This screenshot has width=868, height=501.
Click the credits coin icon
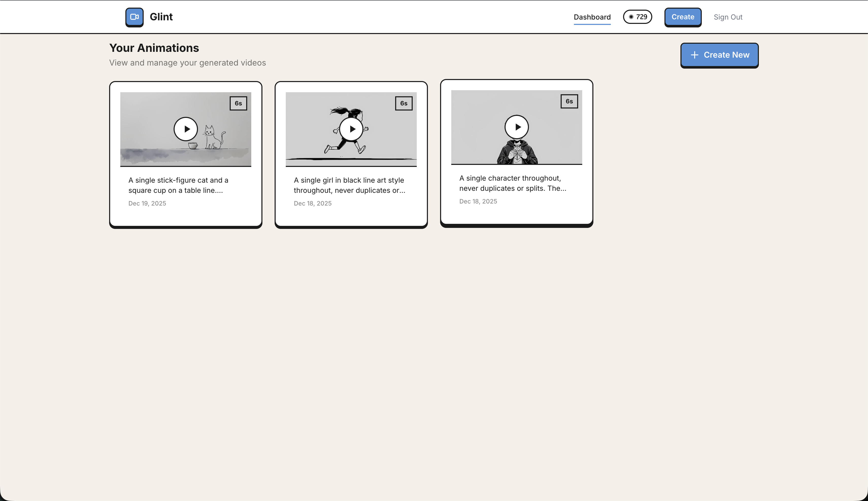[x=631, y=17]
